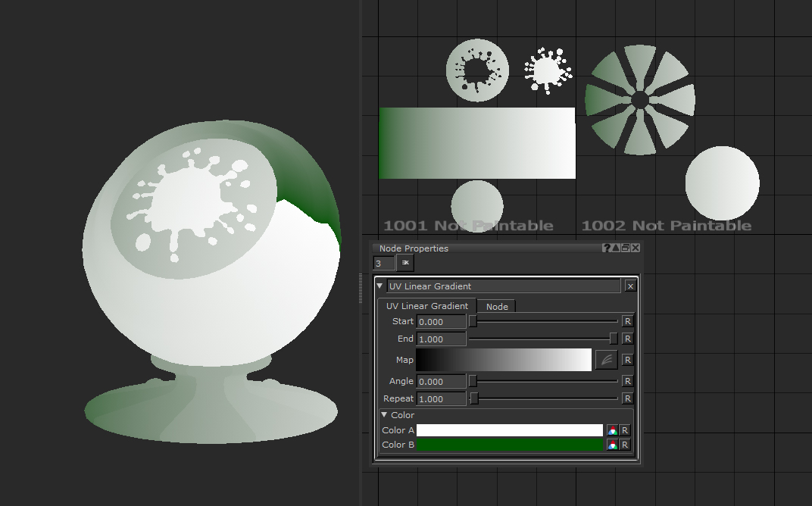Open the Map curve editor icon
This screenshot has height=506, width=812.
click(606, 360)
